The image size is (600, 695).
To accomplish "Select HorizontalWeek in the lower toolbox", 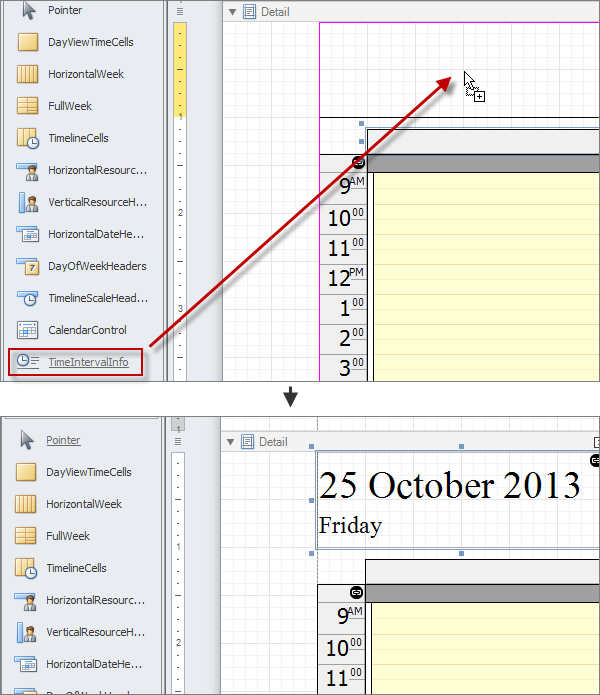I will 84,504.
